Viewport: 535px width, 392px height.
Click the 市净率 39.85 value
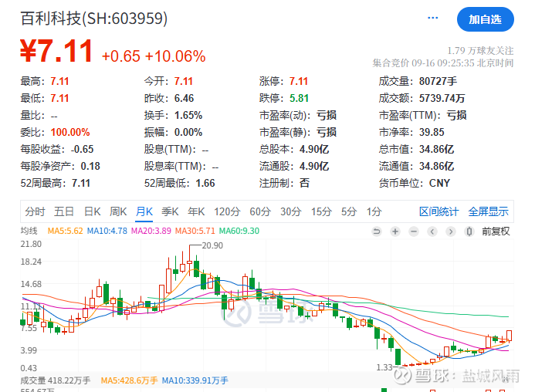[x=432, y=132]
